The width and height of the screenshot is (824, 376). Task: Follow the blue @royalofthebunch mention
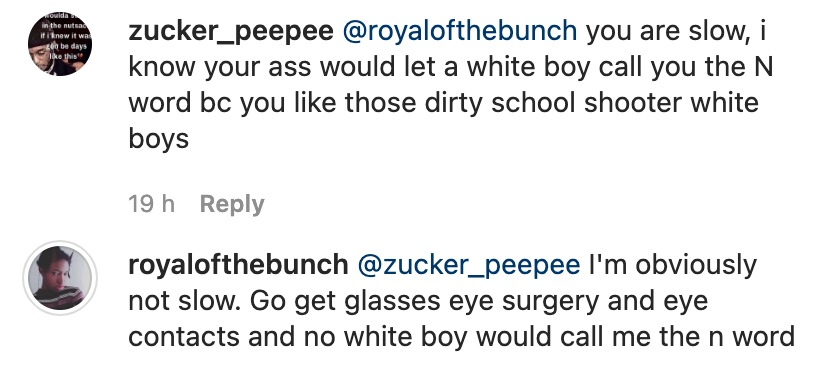[460, 32]
